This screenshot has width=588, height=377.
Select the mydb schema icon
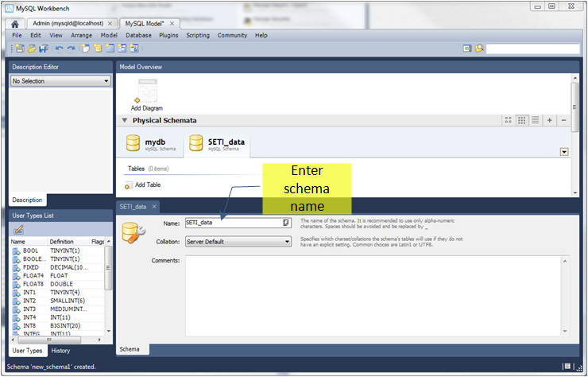pyautogui.click(x=133, y=142)
